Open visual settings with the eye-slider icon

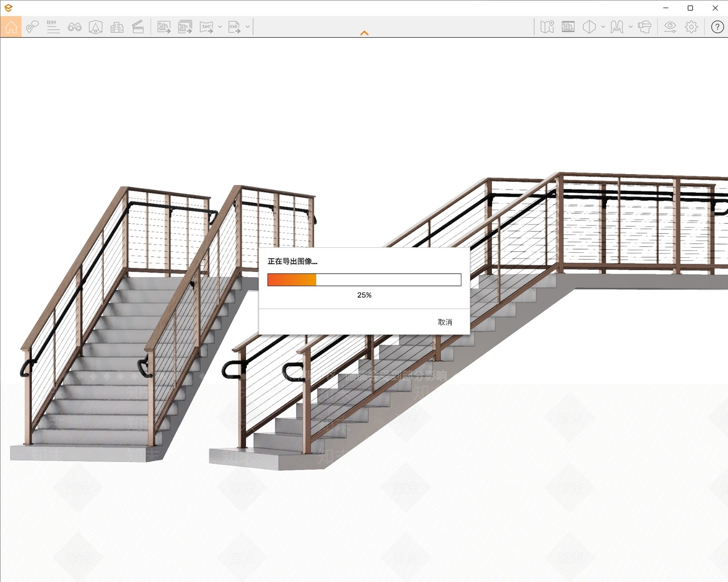pos(670,27)
